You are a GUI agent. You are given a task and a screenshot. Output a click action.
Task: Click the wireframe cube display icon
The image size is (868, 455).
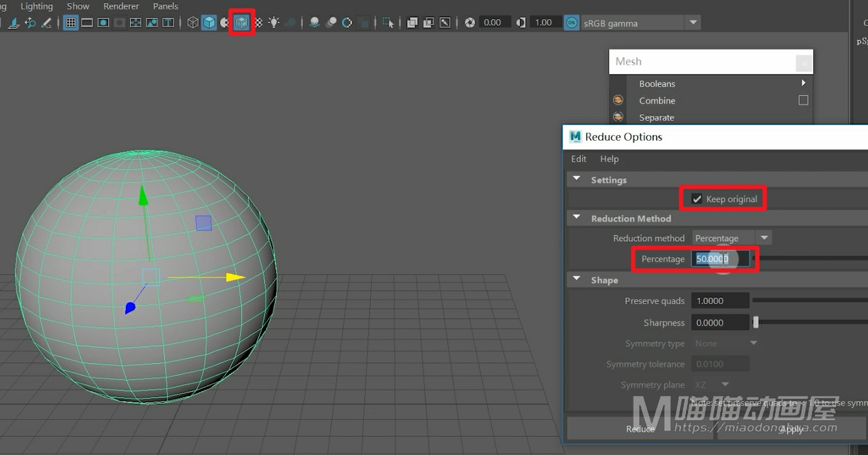click(193, 23)
